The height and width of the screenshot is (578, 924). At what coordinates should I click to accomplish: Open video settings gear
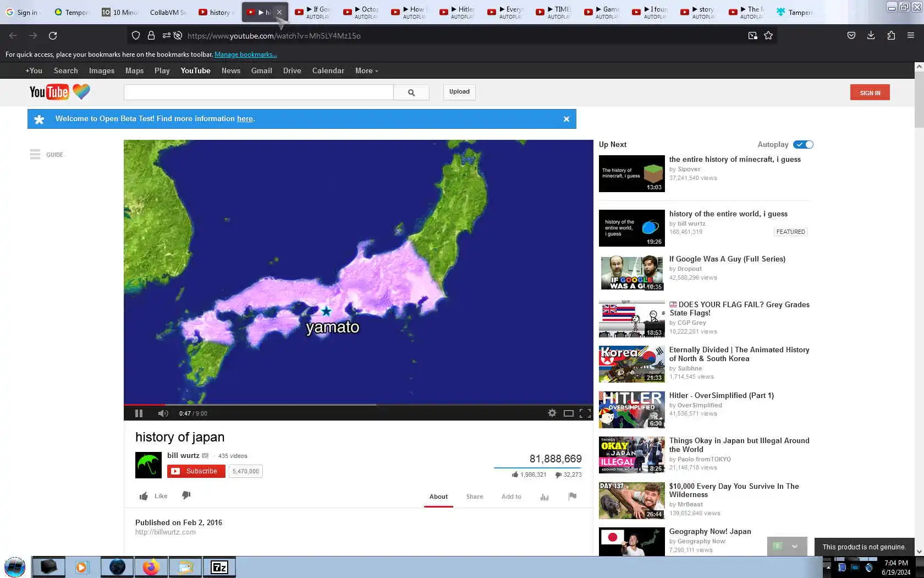552,413
